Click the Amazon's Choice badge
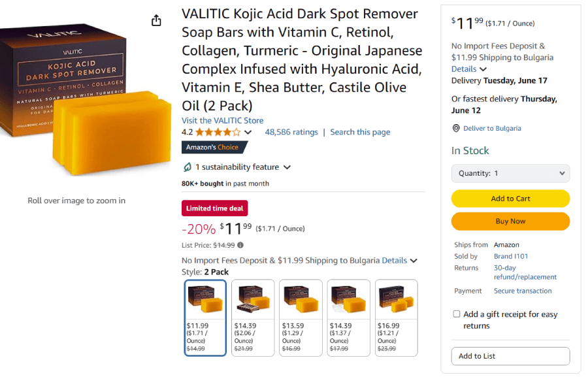 (214, 147)
